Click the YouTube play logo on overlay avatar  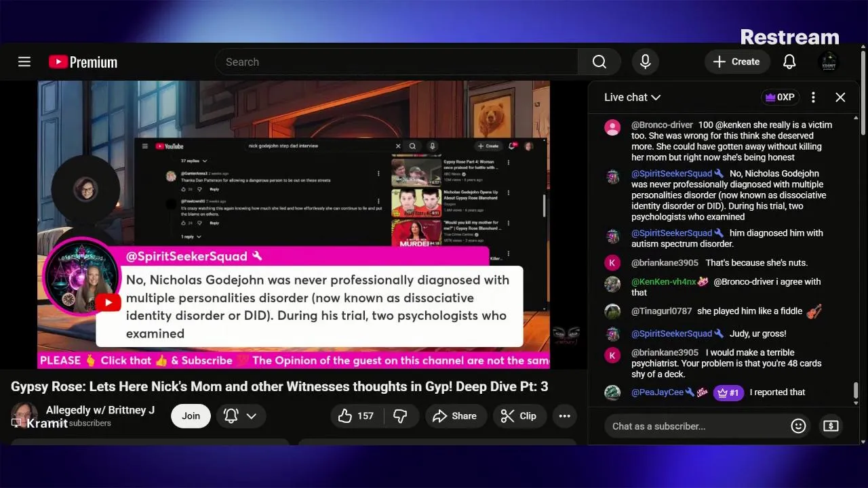click(107, 302)
